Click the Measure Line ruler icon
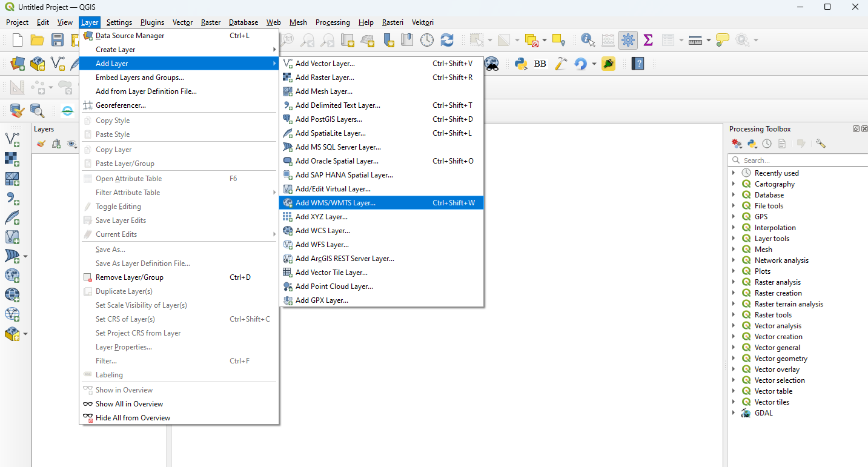This screenshot has width=868, height=467. [695, 40]
